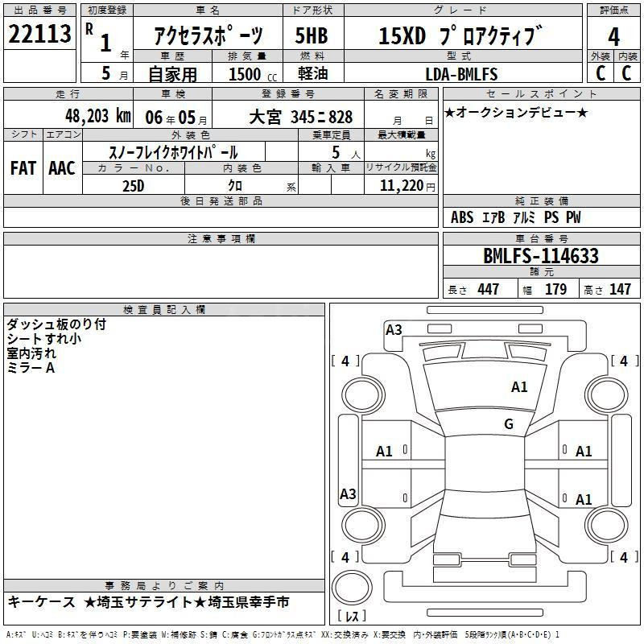Screen dimensions: 644x644
Task: Click the recycle deposit 11,220円
Action: point(407,186)
